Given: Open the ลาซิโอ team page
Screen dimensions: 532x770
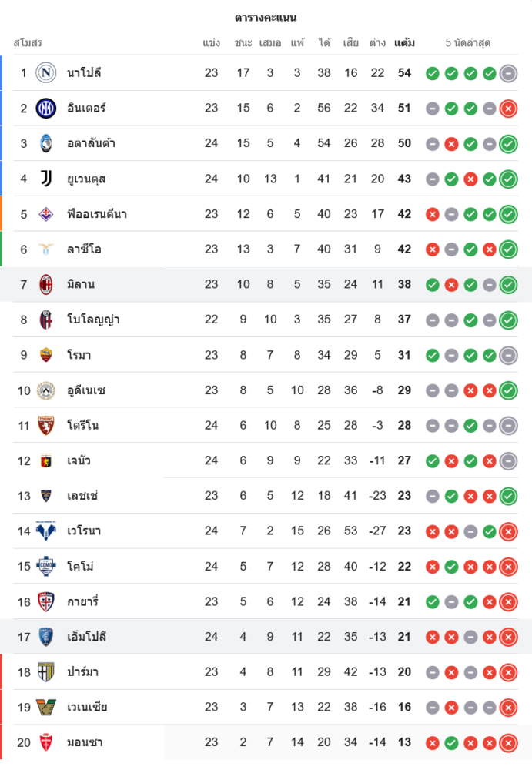Looking at the screenshot, I should click(84, 249).
